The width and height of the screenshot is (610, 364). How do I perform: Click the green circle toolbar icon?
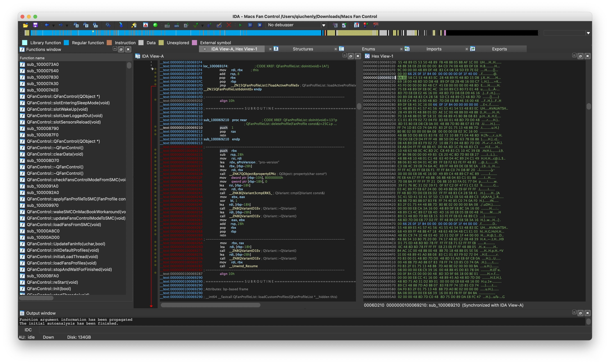[155, 25]
